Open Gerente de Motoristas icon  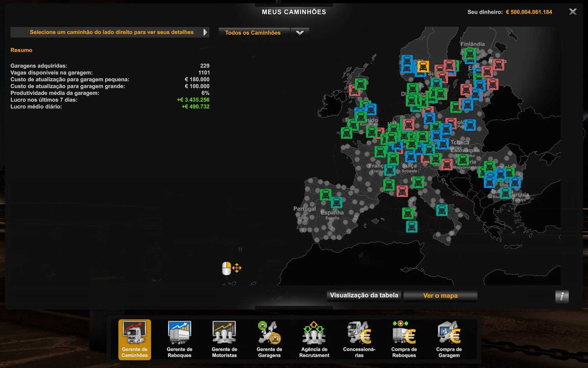(x=224, y=339)
